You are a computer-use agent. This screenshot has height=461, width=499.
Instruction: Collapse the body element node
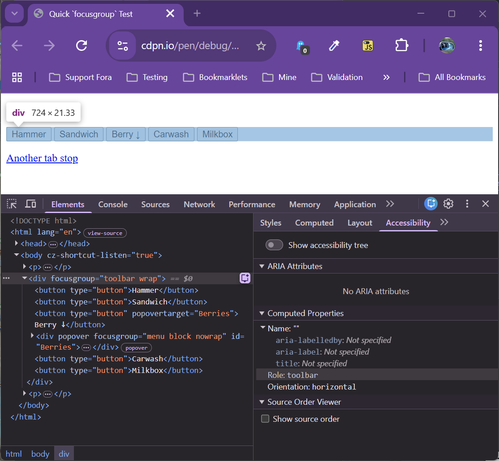16,255
